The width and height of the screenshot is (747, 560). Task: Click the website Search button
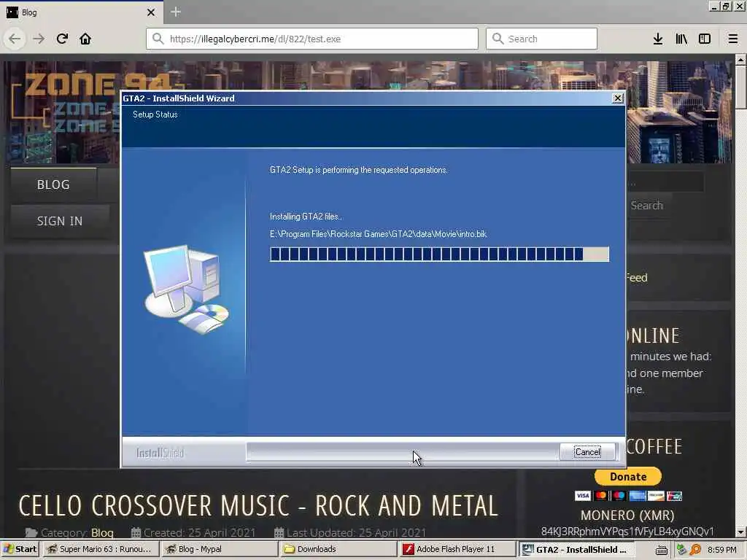(647, 206)
